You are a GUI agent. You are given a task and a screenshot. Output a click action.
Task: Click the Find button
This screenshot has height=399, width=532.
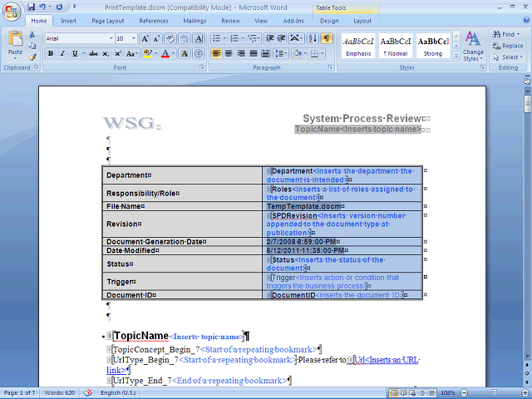(506, 34)
